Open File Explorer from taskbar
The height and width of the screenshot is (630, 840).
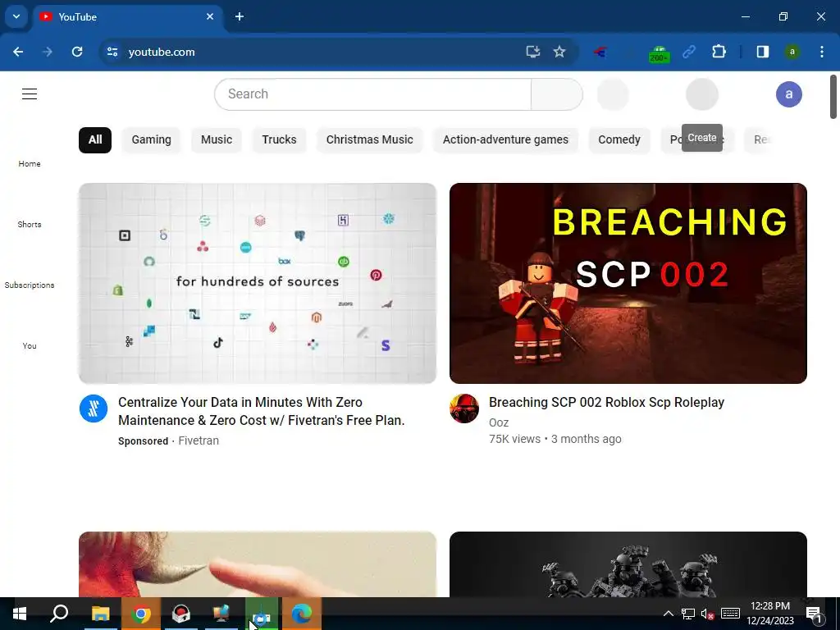click(x=100, y=614)
